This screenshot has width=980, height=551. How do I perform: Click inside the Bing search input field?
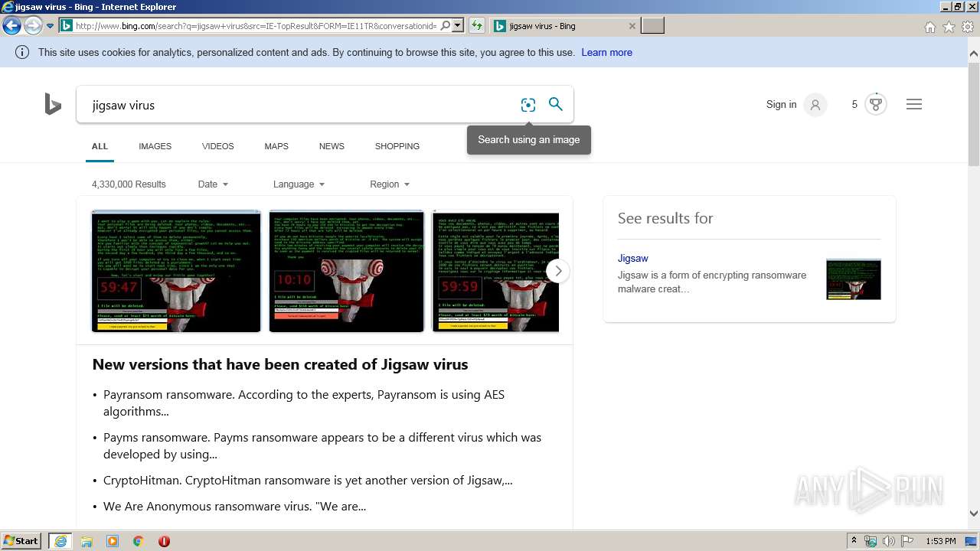299,105
